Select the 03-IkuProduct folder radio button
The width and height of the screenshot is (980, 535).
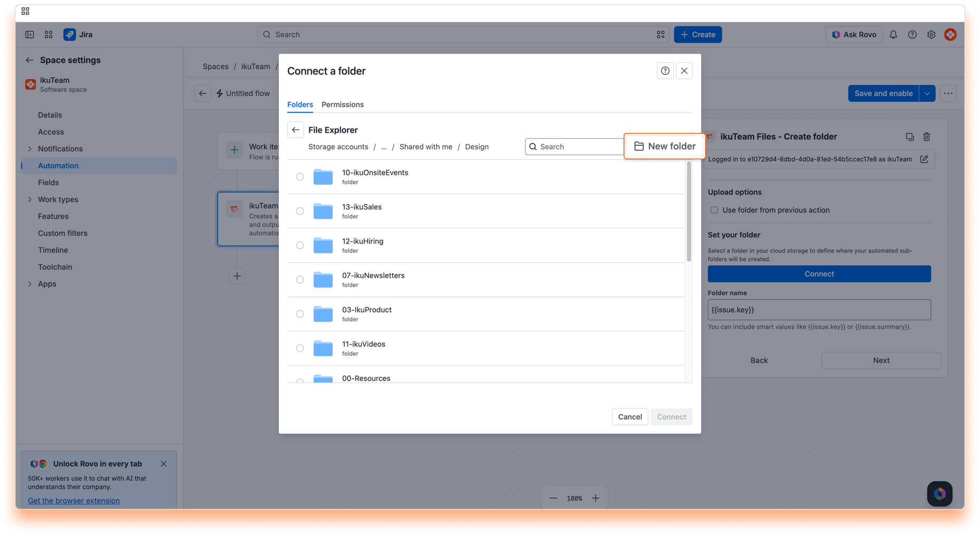coord(300,314)
